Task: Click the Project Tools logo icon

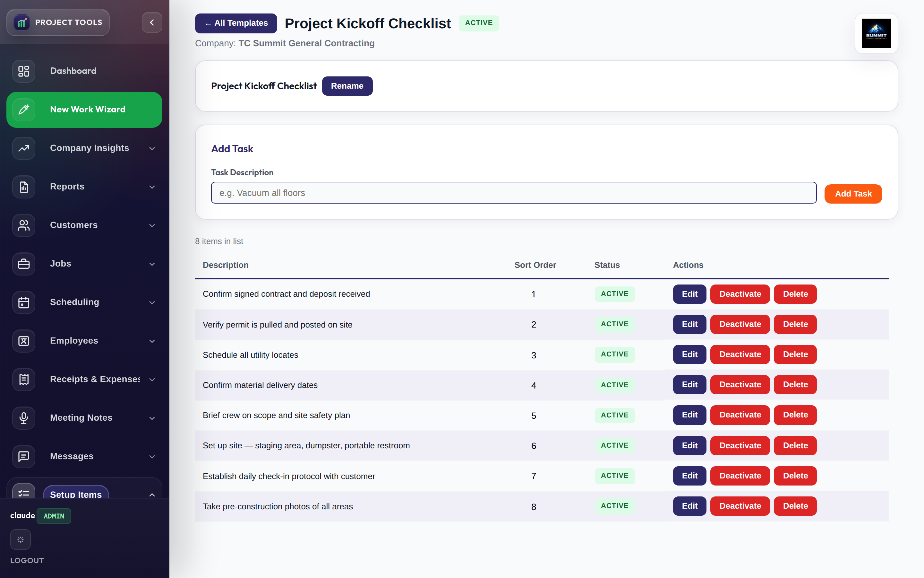Action: 22,22
